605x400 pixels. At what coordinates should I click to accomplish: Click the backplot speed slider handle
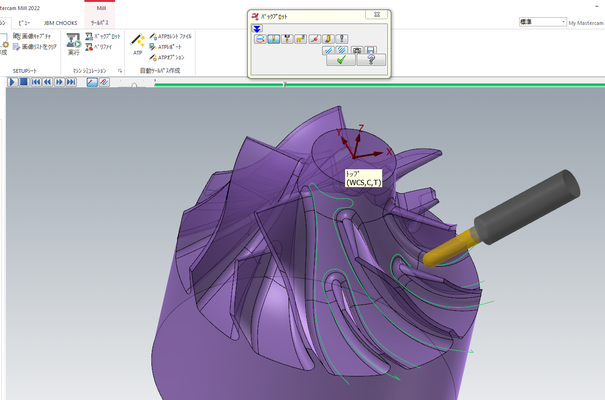tap(134, 84)
